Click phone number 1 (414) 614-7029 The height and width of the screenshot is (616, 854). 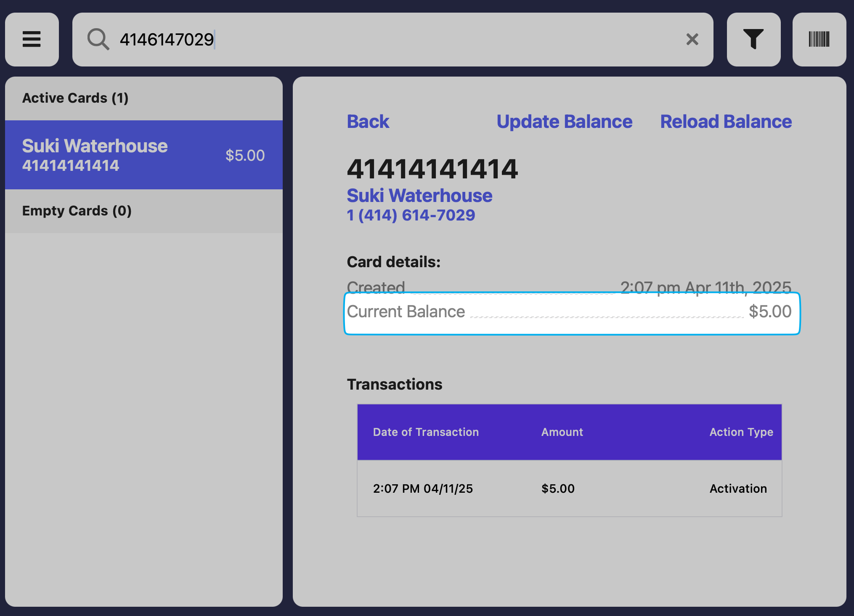(411, 215)
